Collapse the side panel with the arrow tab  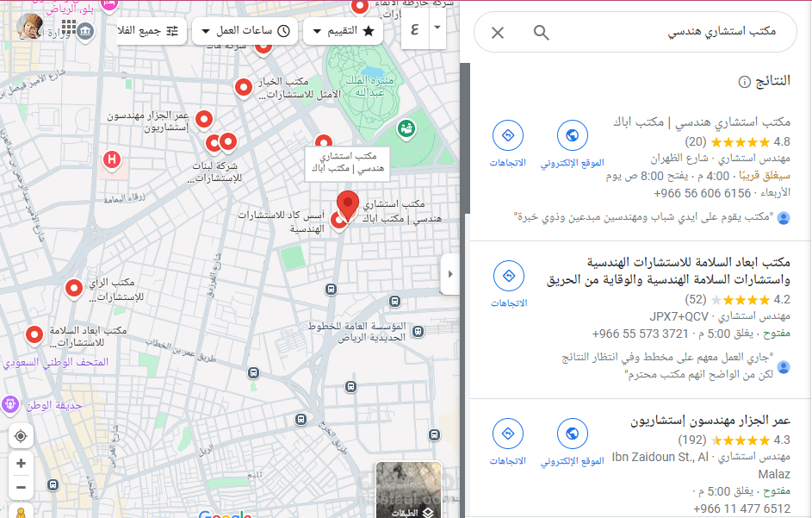click(450, 274)
